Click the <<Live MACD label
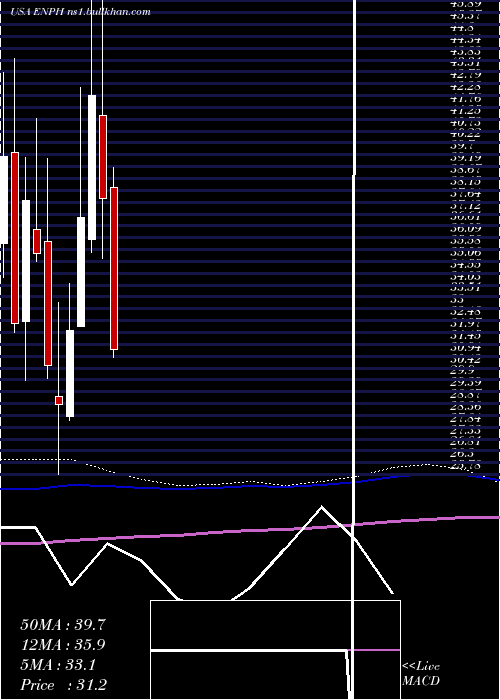Viewport: 500px width, 700px height. click(421, 674)
